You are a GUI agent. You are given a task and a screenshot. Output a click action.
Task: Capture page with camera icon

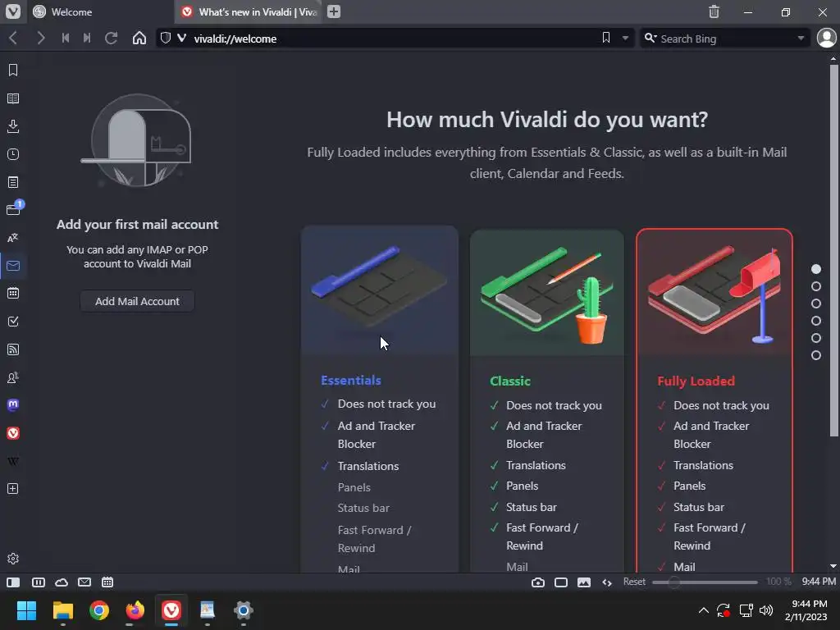(x=538, y=582)
